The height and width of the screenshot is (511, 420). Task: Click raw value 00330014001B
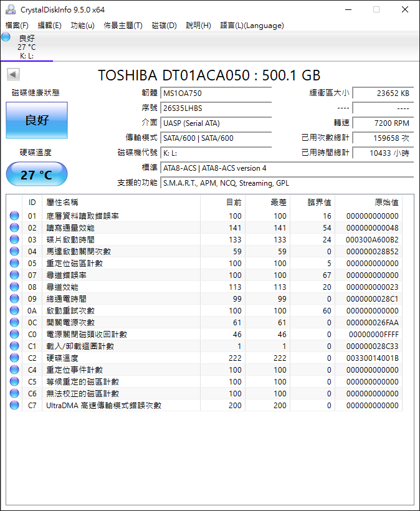point(373,358)
